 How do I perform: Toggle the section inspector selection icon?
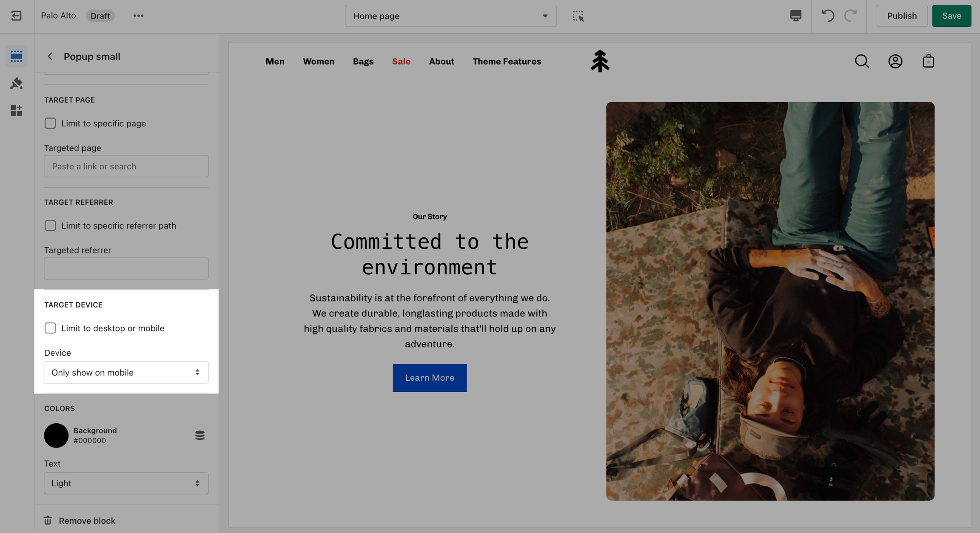tap(578, 16)
